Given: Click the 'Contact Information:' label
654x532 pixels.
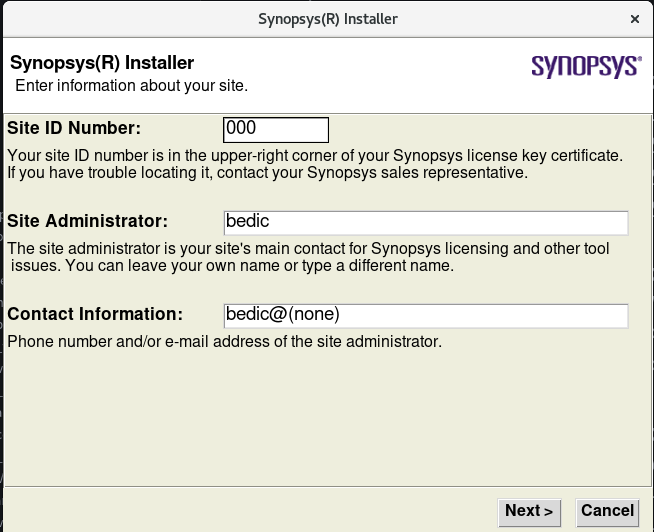Looking at the screenshot, I should pyautogui.click(x=95, y=314).
